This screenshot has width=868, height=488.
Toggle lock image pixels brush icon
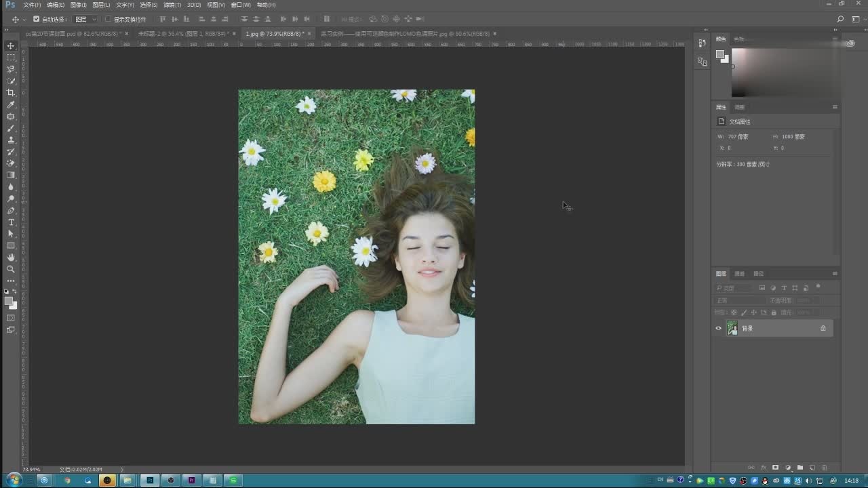(744, 312)
